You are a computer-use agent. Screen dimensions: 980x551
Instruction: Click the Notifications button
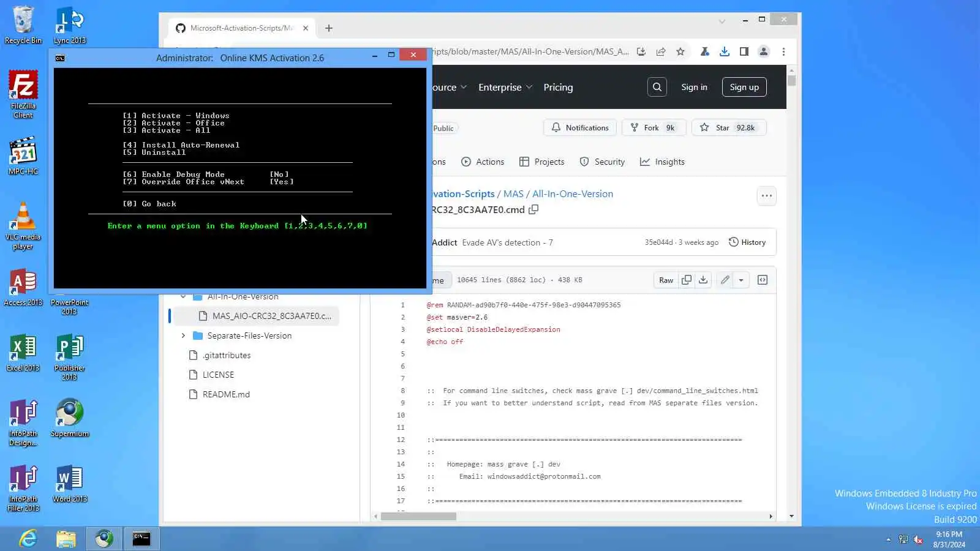tap(580, 127)
